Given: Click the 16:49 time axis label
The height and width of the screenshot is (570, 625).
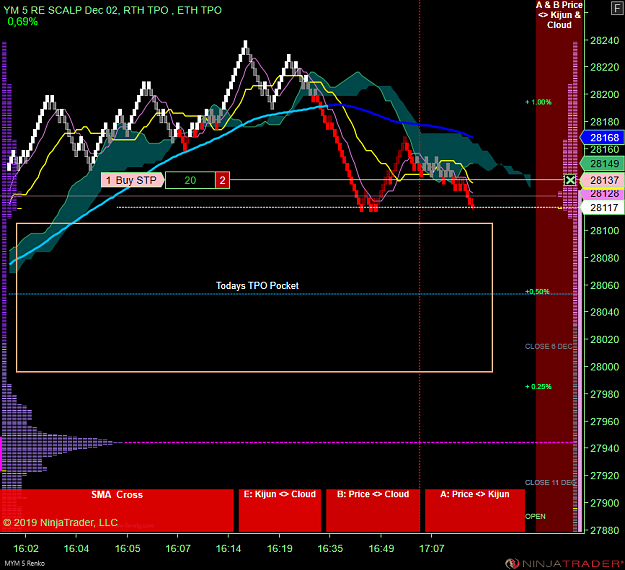Looking at the screenshot, I should [381, 549].
